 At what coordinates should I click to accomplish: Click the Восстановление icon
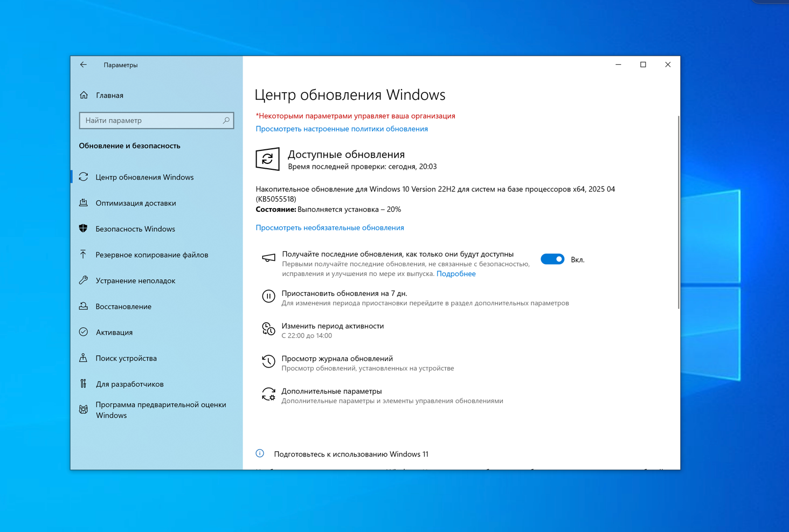pyautogui.click(x=84, y=306)
